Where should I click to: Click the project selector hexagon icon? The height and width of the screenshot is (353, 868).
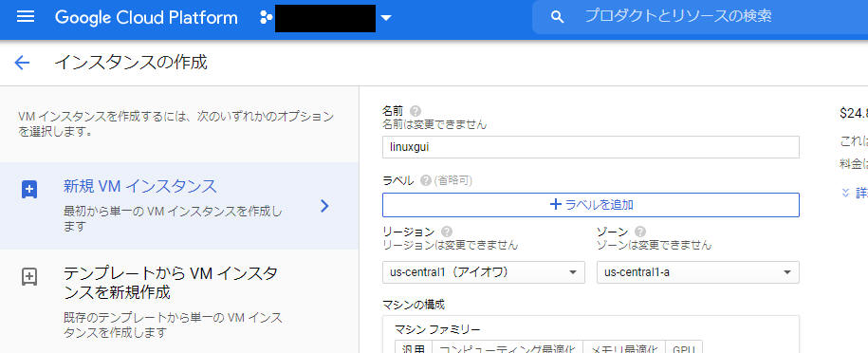pos(266,17)
